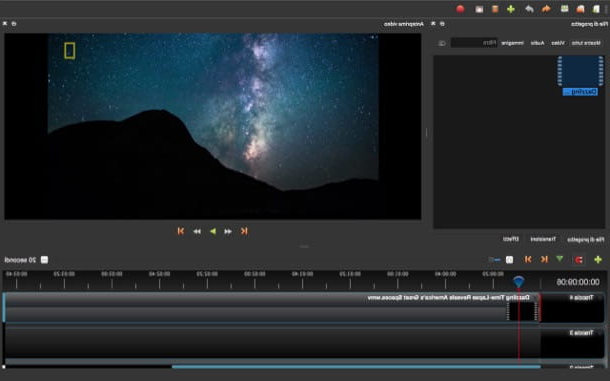Screen dimensions: 610x381
Task: Click the rewind button beside the play button
Action: (228, 231)
